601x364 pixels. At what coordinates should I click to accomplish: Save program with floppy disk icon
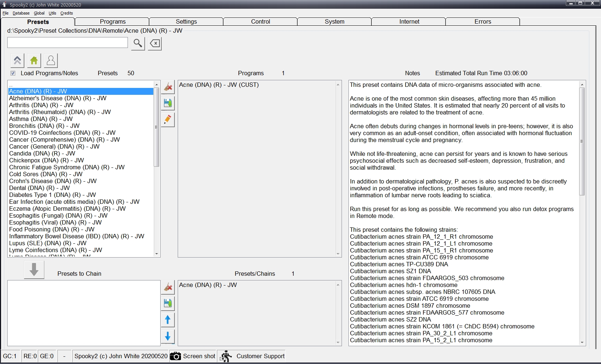click(x=168, y=103)
